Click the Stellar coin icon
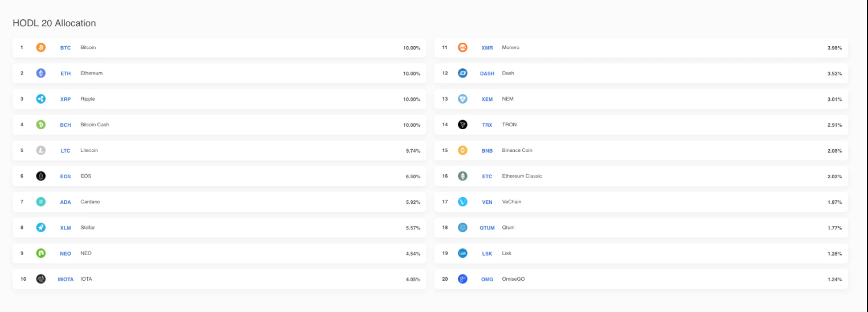 41,227
